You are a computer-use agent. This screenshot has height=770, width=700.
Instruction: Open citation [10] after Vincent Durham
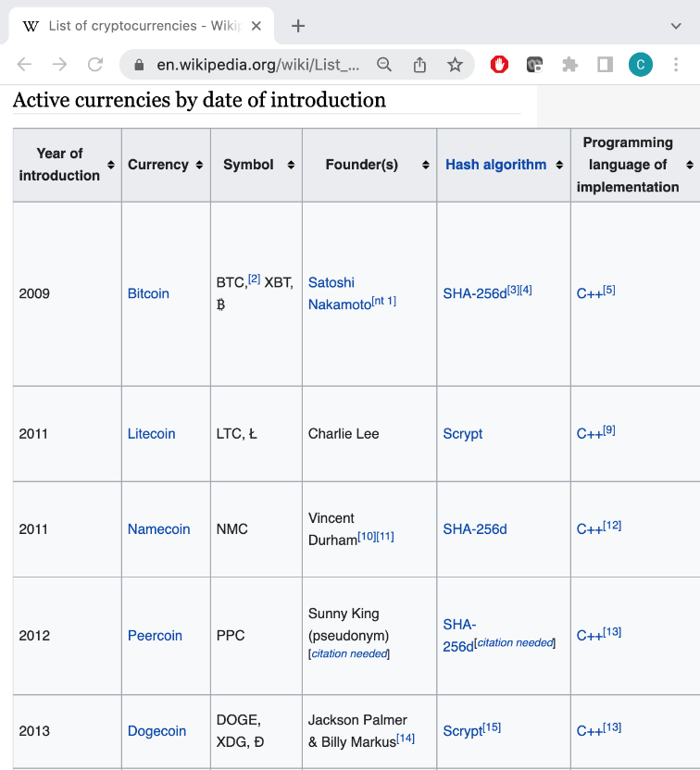[367, 536]
